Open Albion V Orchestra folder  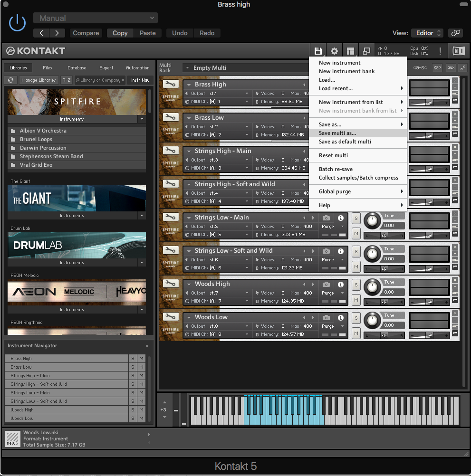click(x=77, y=131)
